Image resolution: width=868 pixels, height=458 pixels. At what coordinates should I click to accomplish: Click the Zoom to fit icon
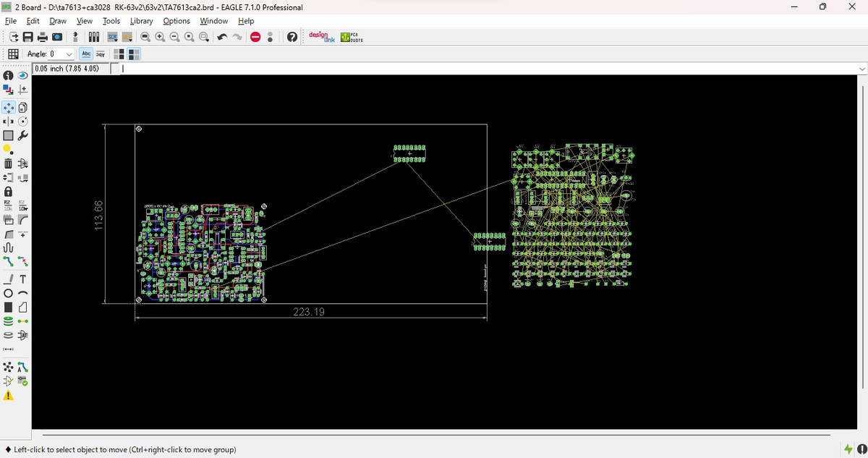coord(145,37)
